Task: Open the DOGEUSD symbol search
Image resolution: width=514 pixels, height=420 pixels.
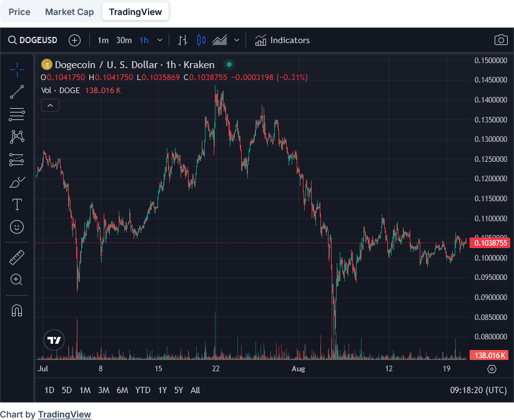Action: 32,41
